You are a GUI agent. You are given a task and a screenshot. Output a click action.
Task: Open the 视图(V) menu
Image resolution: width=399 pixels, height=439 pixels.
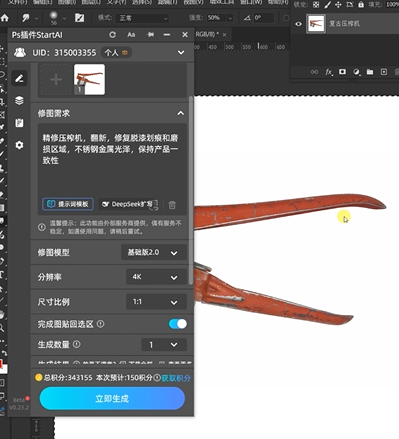[x=193, y=2]
